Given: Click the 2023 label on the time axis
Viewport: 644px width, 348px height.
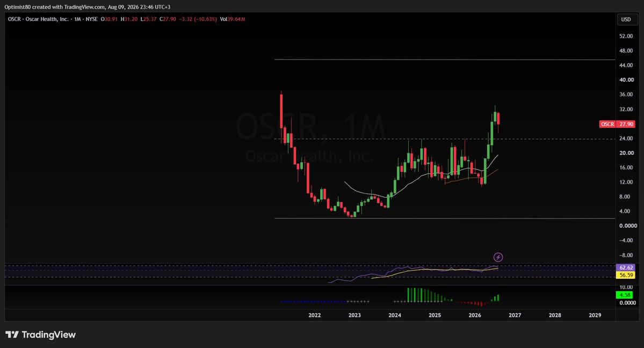Looking at the screenshot, I should click(x=354, y=315).
